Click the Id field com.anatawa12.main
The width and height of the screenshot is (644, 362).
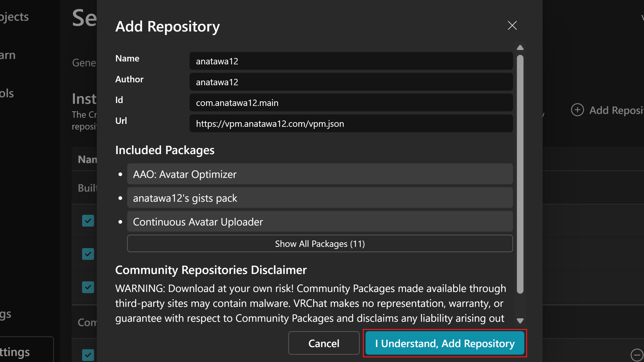coord(351,103)
